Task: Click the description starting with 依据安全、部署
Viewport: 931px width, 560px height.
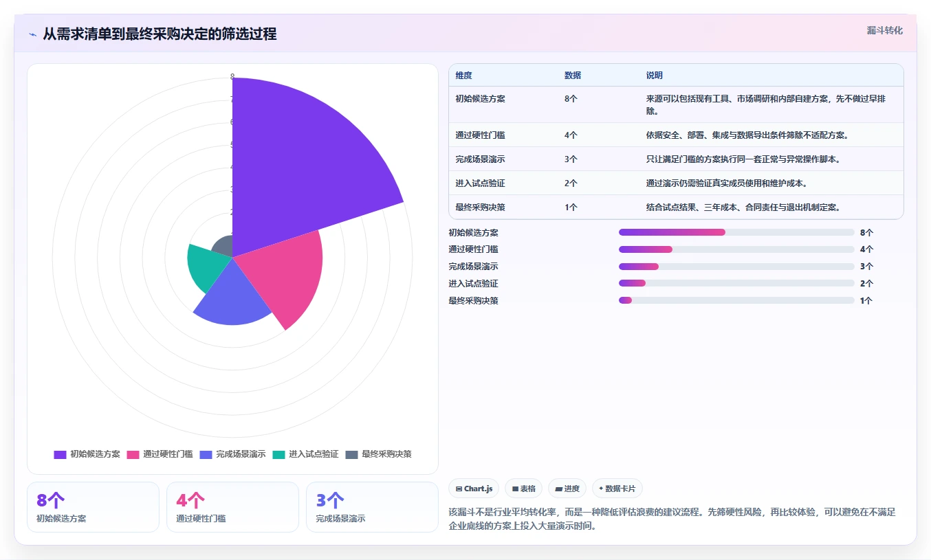Action: [747, 135]
